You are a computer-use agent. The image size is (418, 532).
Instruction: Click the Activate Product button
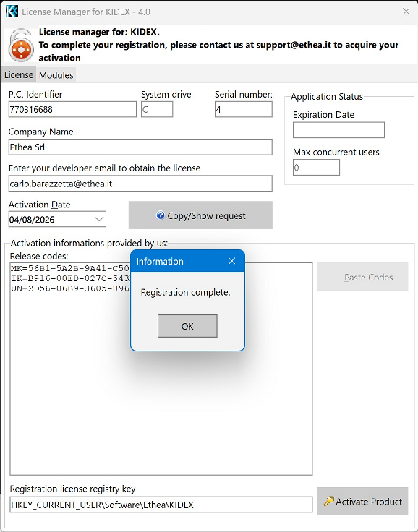click(362, 501)
